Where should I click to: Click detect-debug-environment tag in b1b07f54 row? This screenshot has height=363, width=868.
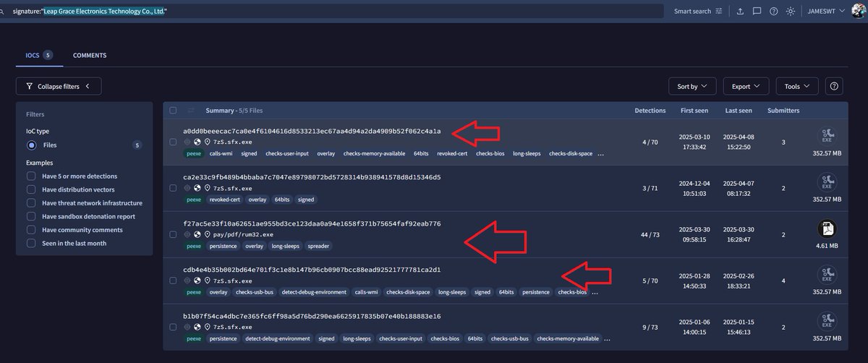coord(278,338)
